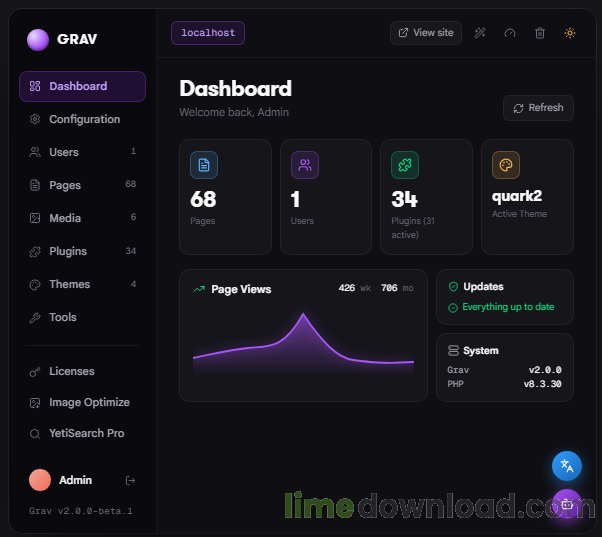Image resolution: width=602 pixels, height=537 pixels.
Task: Click the Everything up to date status
Action: pyautogui.click(x=501, y=307)
